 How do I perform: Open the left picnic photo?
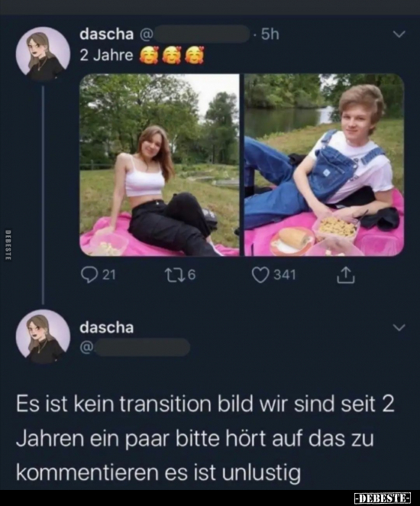click(160, 165)
